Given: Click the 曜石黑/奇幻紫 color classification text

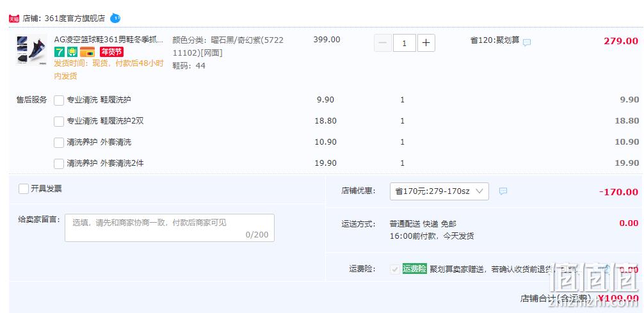Looking at the screenshot, I should [x=228, y=47].
